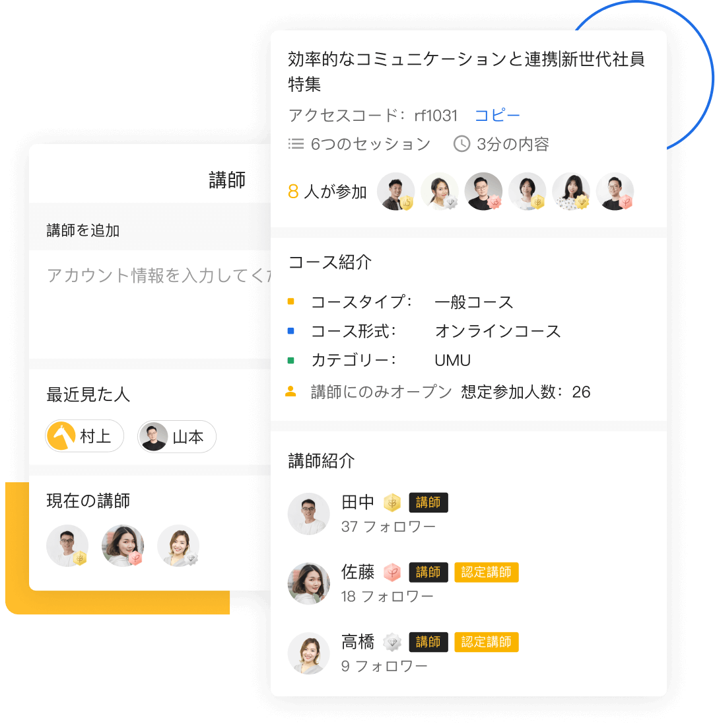Click the pink badge icon next to 佐藤
The width and height of the screenshot is (715, 728).
(392, 573)
